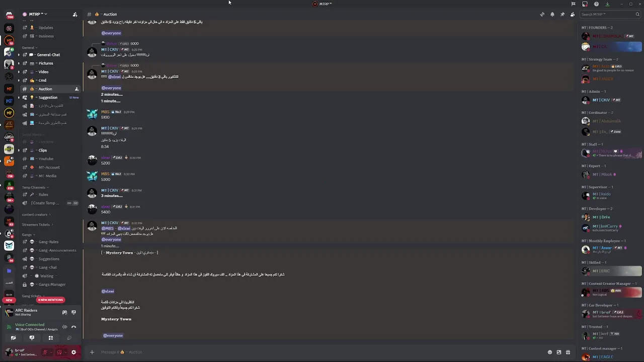Open notification settings bell icon
This screenshot has height=362, width=644.
[x=552, y=14]
